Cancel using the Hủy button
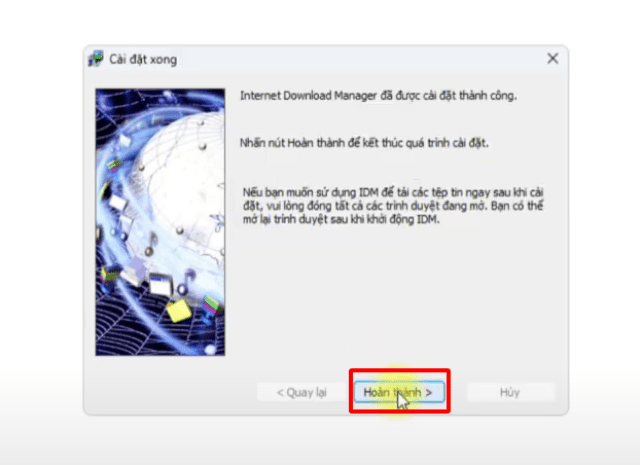640x465 pixels. (x=510, y=392)
